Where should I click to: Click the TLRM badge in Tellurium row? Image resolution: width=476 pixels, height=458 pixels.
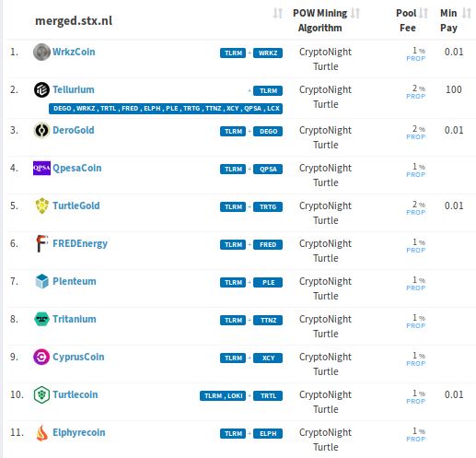[268, 90]
